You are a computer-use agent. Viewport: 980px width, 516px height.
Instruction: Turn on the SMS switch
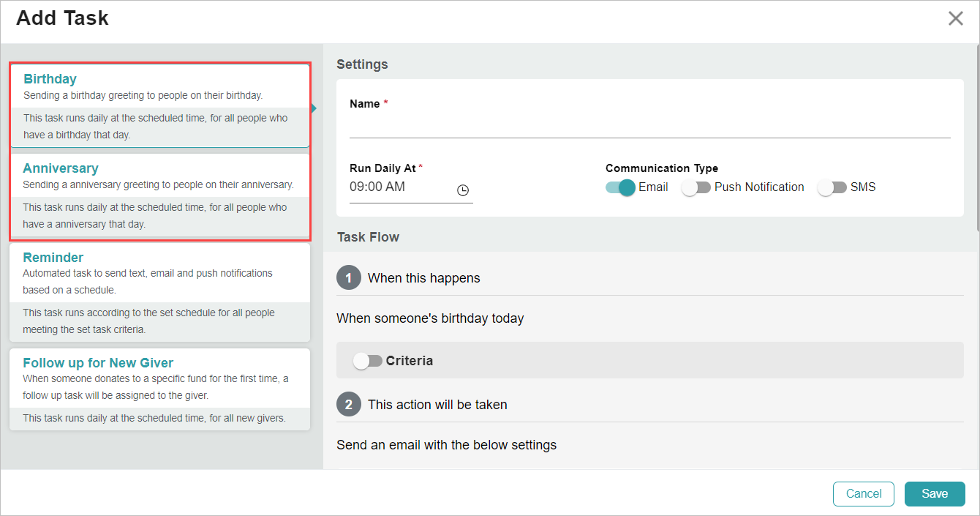832,187
